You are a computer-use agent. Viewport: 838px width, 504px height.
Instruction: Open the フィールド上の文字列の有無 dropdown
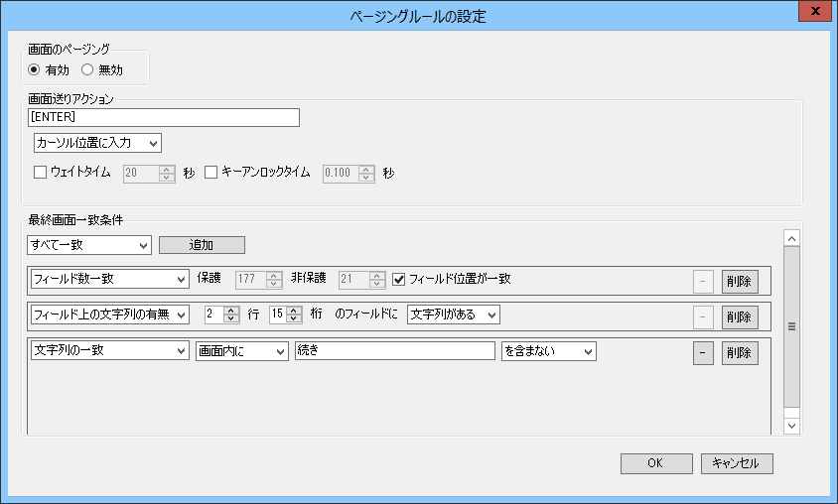pyautogui.click(x=110, y=315)
